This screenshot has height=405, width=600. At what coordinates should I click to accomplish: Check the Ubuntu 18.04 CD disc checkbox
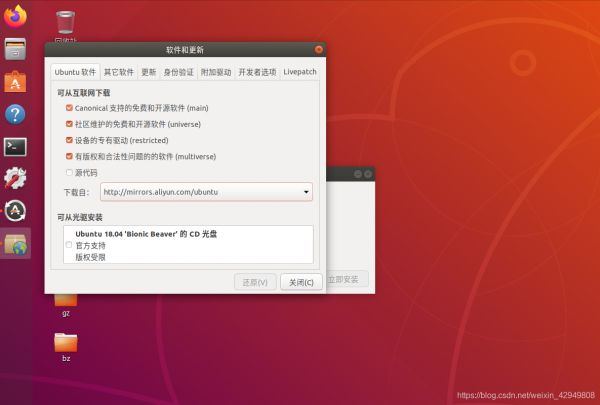click(69, 245)
